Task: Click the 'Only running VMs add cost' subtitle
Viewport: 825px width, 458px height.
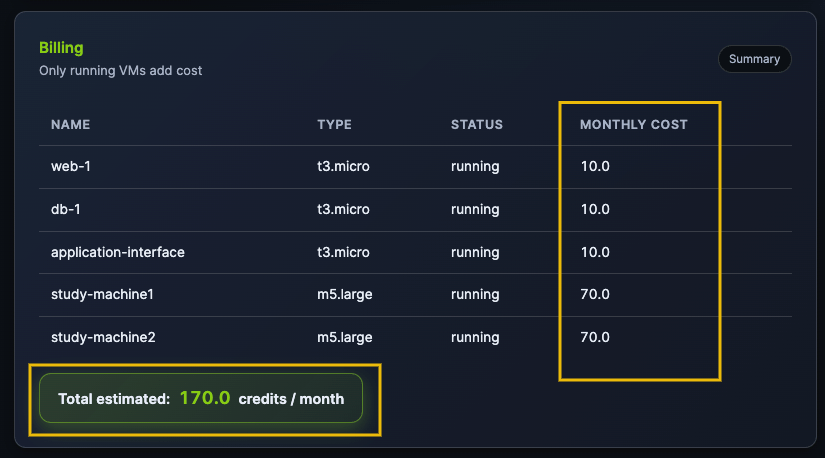Action: pos(120,71)
